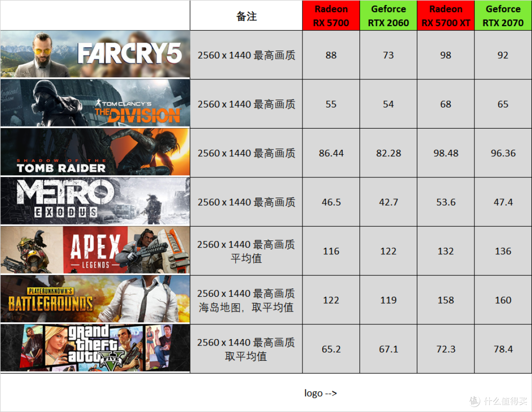Select PUBG RX 5700 value 122

coord(331,300)
